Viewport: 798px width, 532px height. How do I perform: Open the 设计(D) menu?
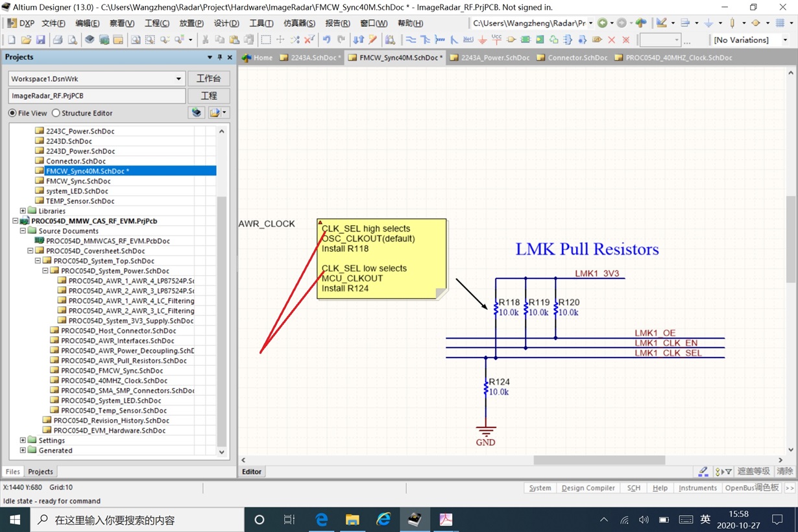pyautogui.click(x=226, y=23)
